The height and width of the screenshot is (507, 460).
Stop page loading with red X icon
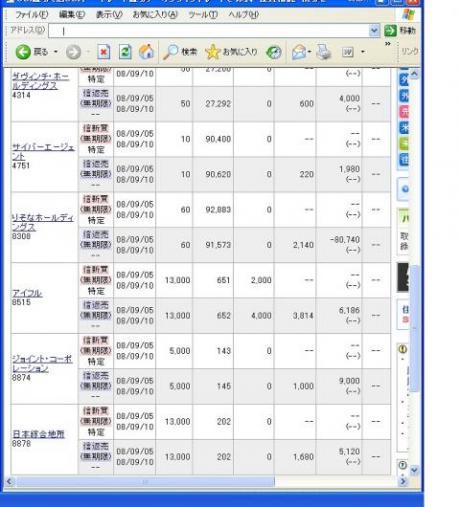point(104,52)
